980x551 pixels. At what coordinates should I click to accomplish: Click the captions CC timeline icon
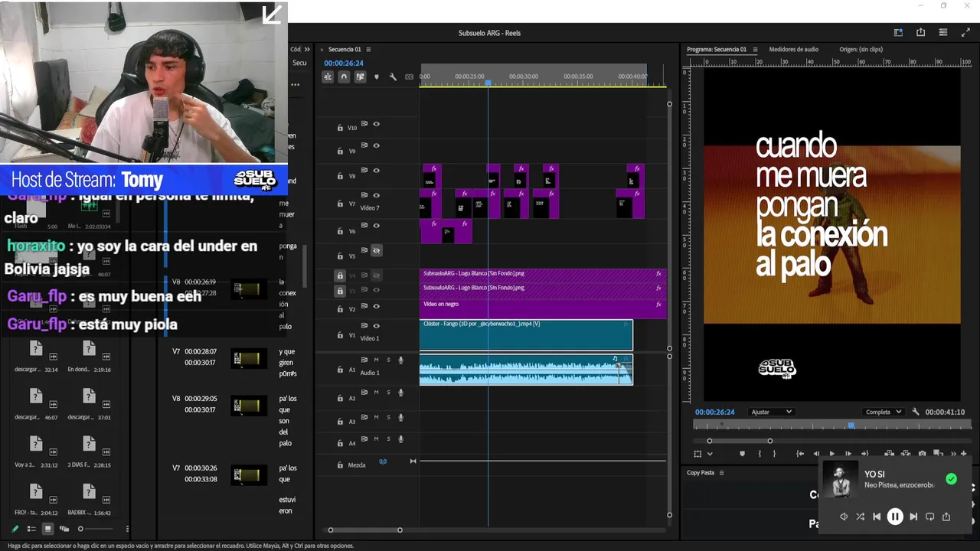click(409, 77)
